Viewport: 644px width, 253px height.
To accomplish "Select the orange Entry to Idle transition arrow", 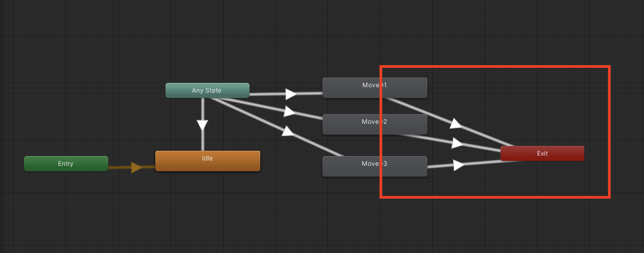I will [136, 167].
